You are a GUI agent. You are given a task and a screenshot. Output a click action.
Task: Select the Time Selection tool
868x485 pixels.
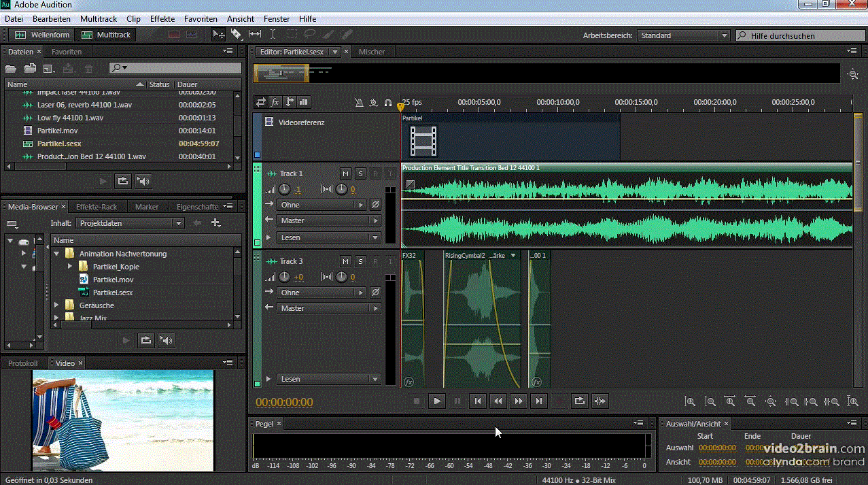pyautogui.click(x=273, y=34)
